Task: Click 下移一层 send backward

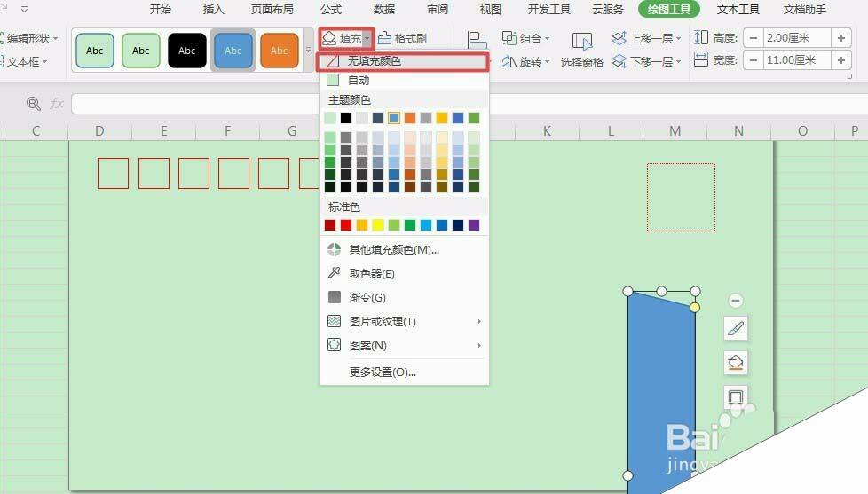Action: pos(643,61)
